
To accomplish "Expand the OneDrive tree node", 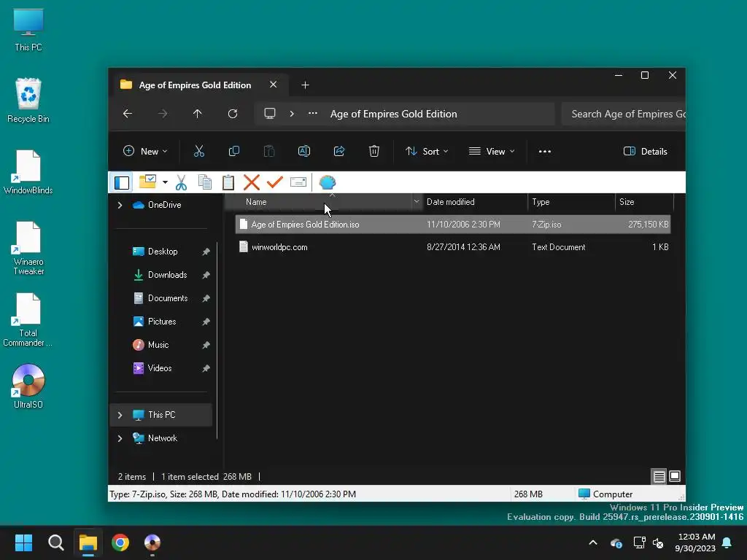I will (120, 205).
